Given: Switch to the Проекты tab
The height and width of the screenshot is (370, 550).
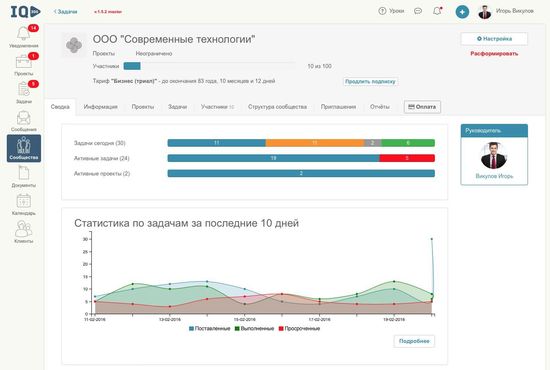Looking at the screenshot, I should pos(143,107).
